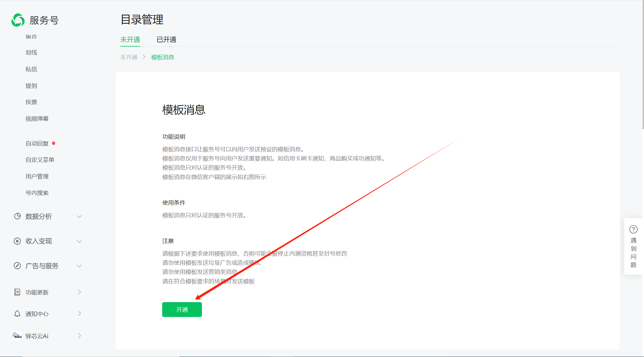Expand the 数据分析 chevron
This screenshot has width=644, height=357.
pyautogui.click(x=79, y=216)
